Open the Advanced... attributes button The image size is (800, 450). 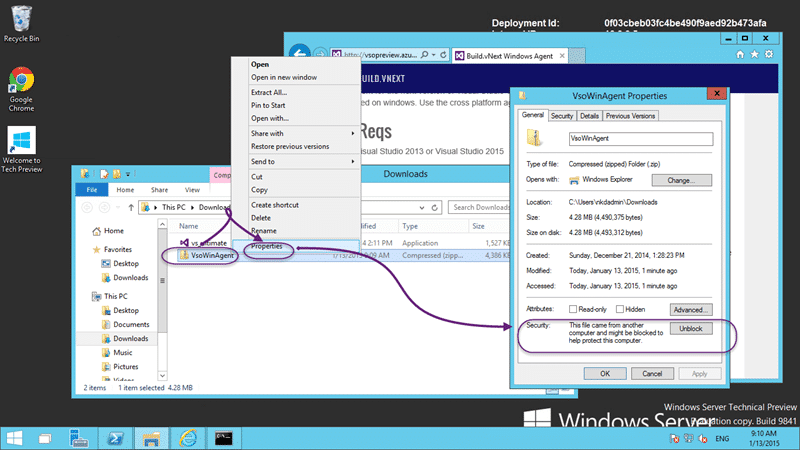pyautogui.click(x=691, y=310)
